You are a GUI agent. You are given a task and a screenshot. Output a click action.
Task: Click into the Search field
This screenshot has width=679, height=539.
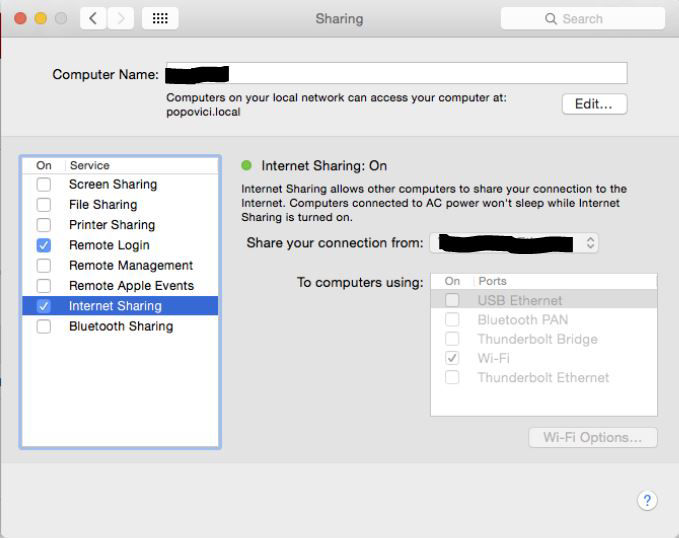click(x=582, y=19)
